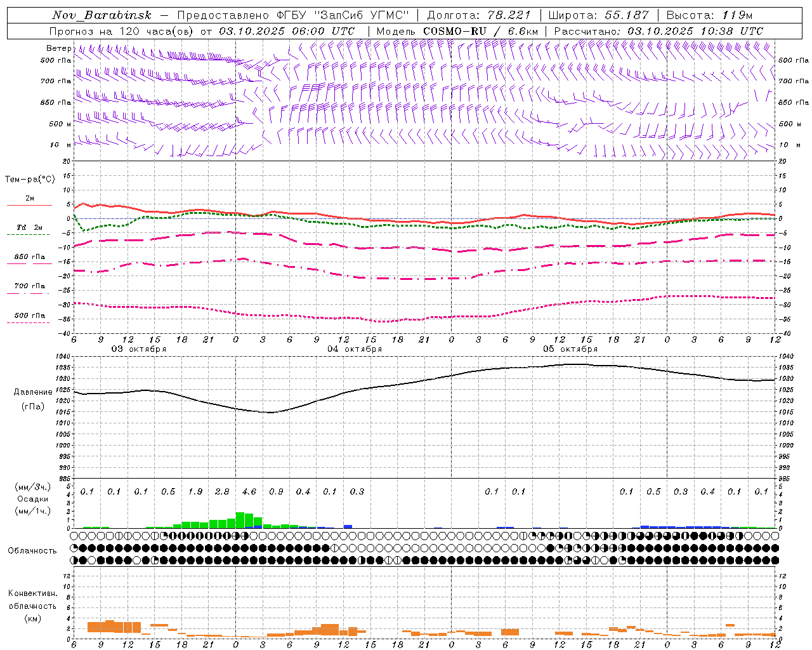The image size is (812, 650).
Task: Click the '(км)' convective cloud unit label
Action: pyautogui.click(x=32, y=618)
